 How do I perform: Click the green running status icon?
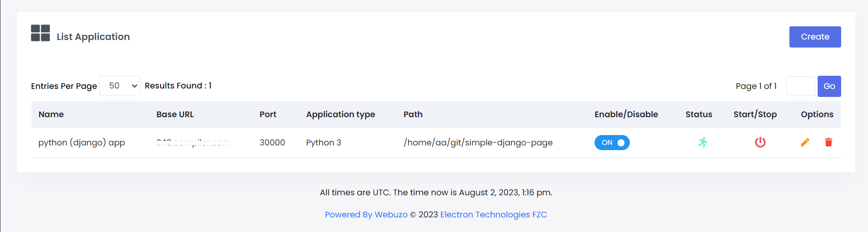[x=702, y=142]
